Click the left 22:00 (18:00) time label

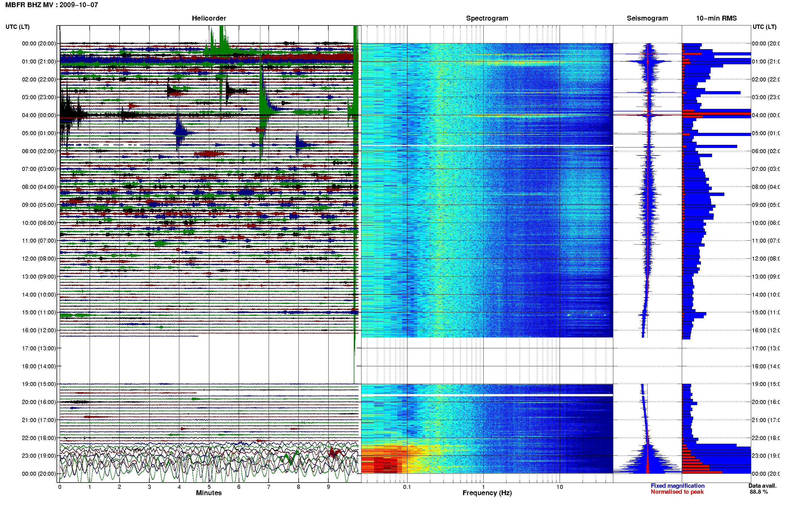pyautogui.click(x=39, y=438)
